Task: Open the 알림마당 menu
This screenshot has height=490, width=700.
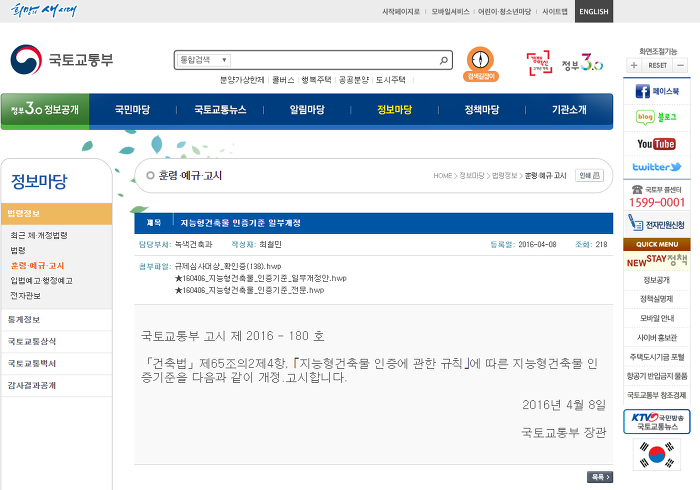Action: 307,110
